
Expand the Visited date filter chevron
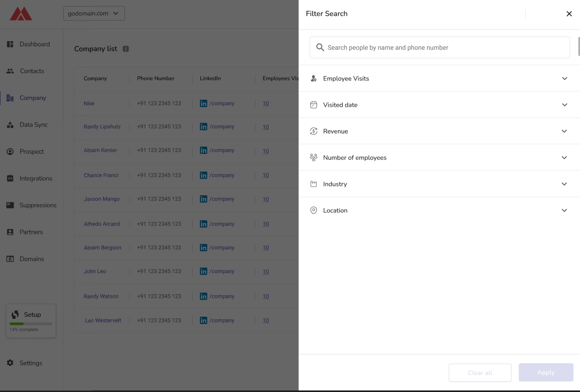[x=565, y=105]
